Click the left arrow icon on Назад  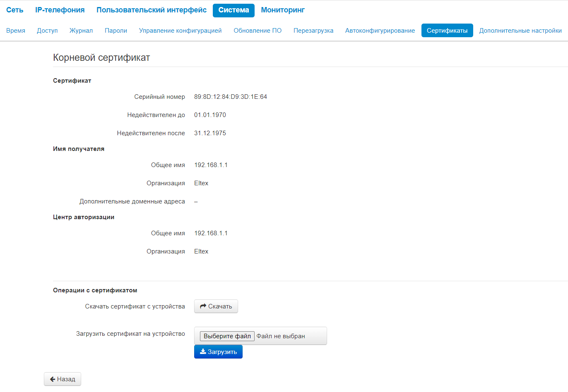[53, 379]
